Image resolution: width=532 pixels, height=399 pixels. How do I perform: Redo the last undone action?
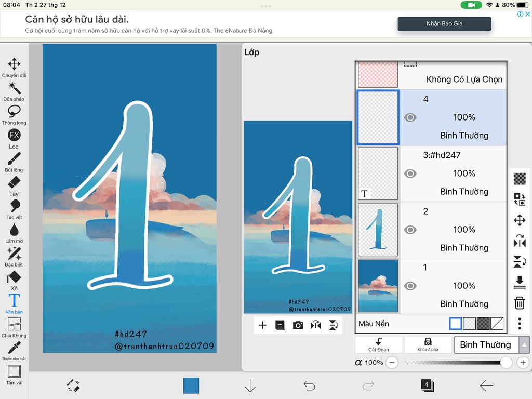[x=368, y=386]
